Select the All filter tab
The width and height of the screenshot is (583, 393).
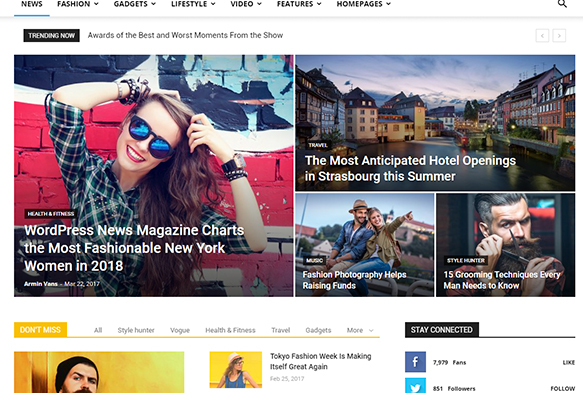98,330
